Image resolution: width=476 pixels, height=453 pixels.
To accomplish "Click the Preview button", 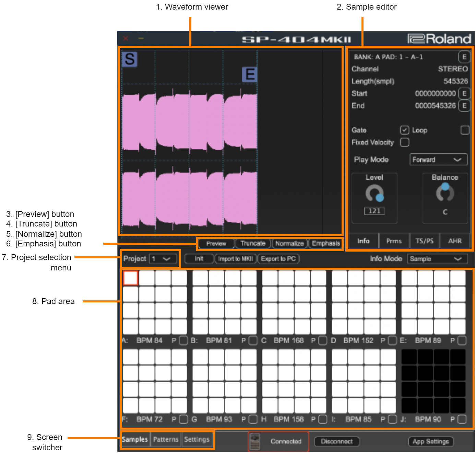I will [216, 244].
